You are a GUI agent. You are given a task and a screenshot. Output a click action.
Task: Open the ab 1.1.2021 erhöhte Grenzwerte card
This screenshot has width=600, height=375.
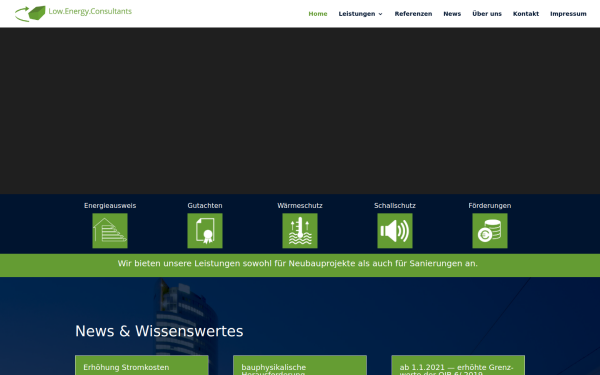coord(458,365)
